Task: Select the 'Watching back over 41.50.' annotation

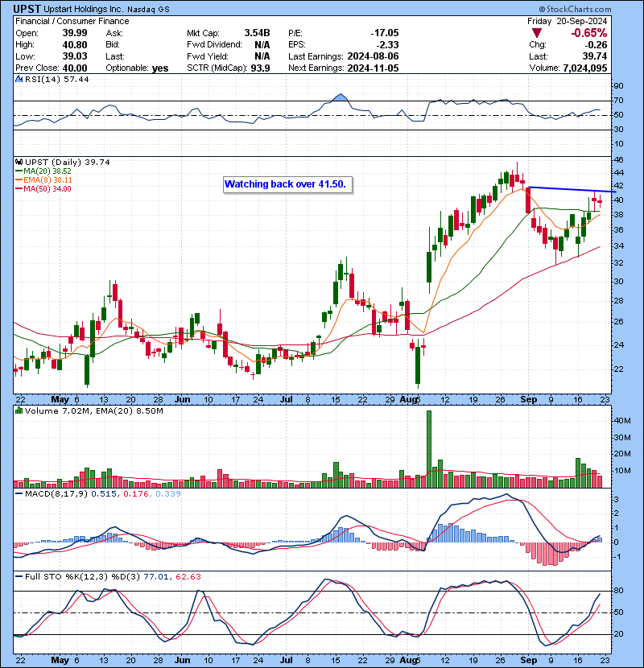Action: (286, 184)
